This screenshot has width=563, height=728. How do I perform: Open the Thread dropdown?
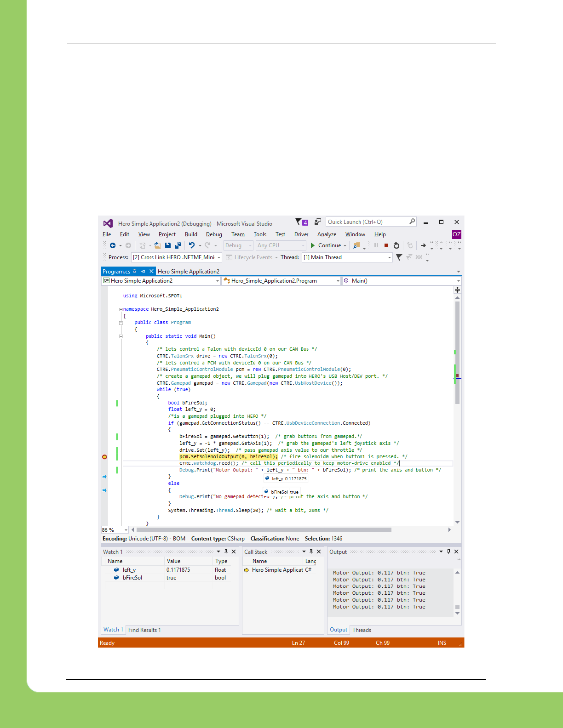[x=347, y=257]
